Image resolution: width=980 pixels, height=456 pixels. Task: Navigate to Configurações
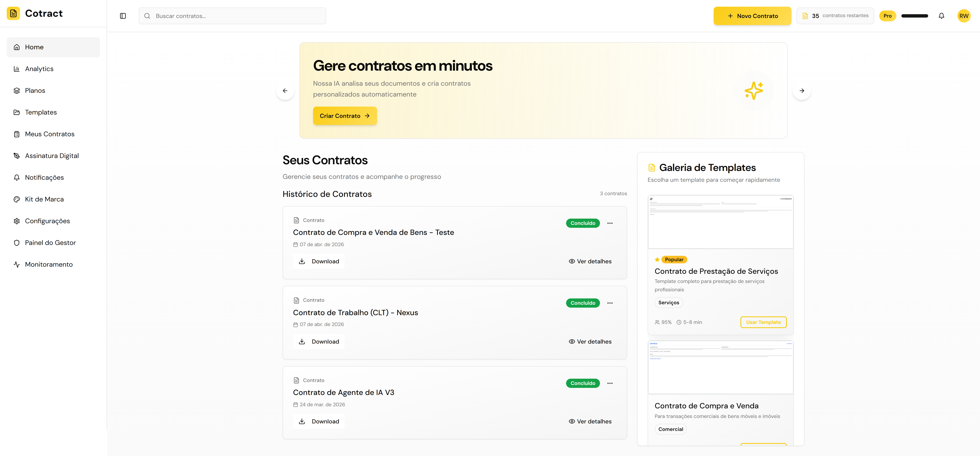[x=47, y=221]
